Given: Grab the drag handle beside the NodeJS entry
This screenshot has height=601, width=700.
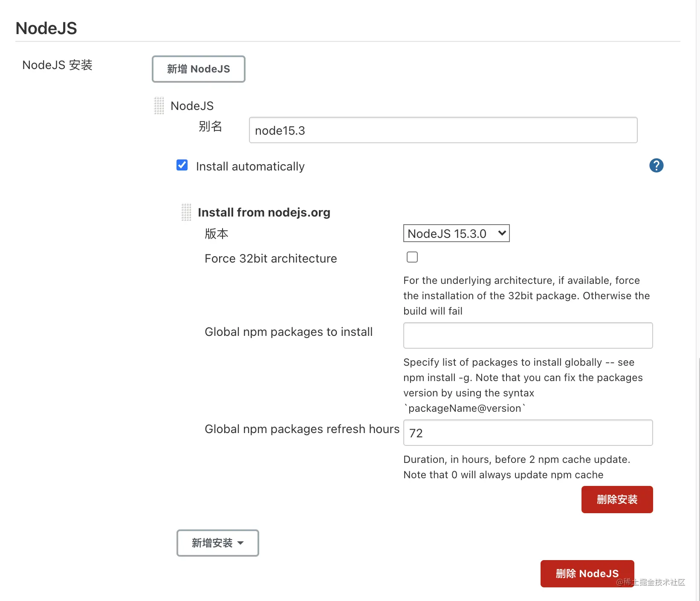Looking at the screenshot, I should coord(159,106).
